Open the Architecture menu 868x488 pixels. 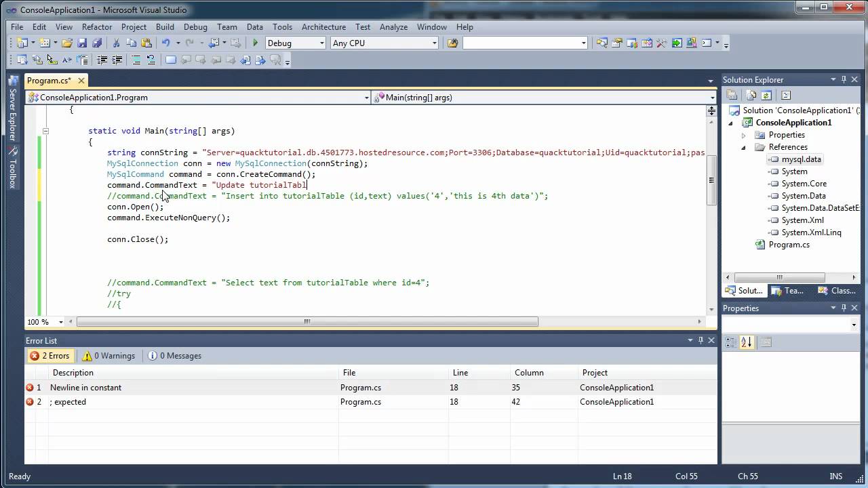coord(323,27)
